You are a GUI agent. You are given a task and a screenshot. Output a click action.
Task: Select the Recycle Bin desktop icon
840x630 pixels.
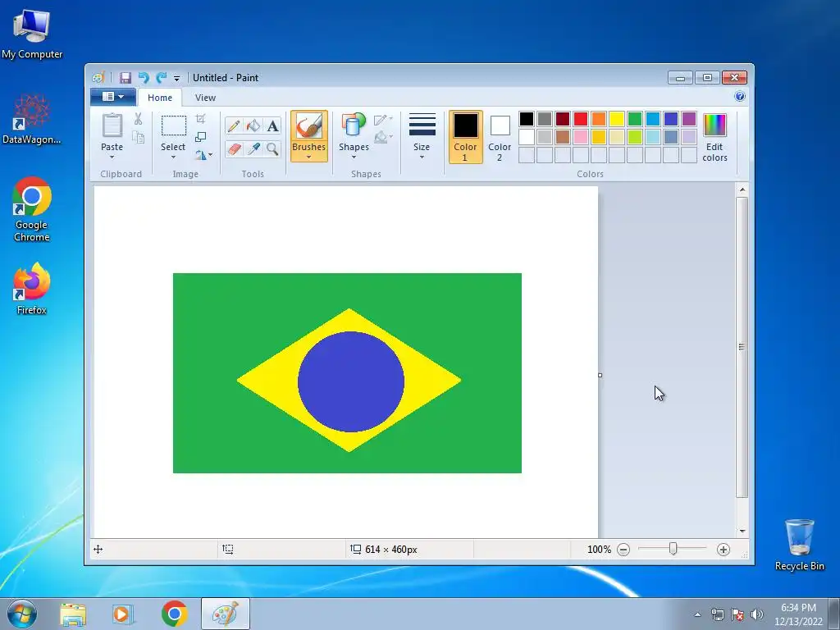[x=800, y=545]
